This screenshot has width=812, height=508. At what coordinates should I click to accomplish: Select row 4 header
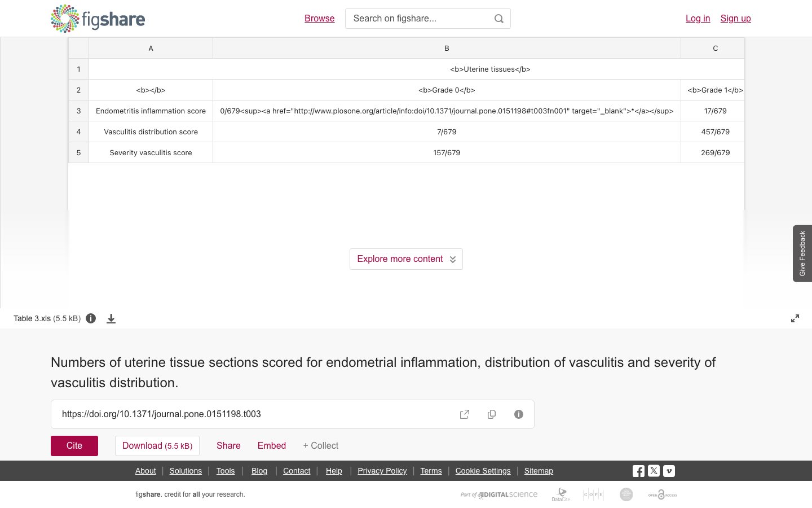[78, 132]
